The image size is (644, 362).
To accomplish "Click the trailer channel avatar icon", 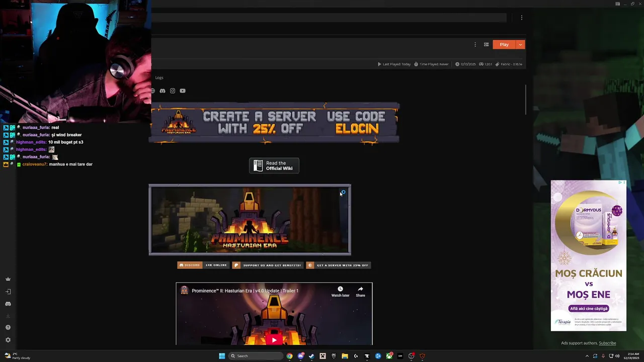I will pos(185,291).
